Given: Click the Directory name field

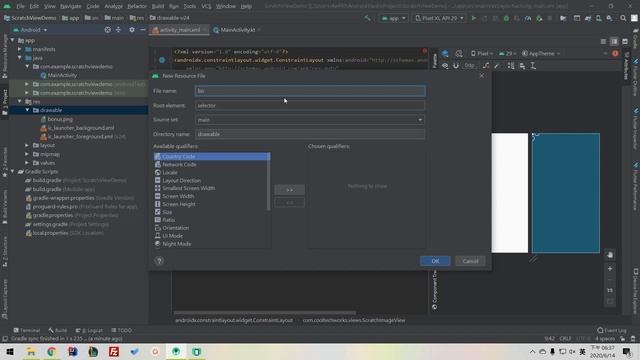Looking at the screenshot, I should click(x=310, y=134).
